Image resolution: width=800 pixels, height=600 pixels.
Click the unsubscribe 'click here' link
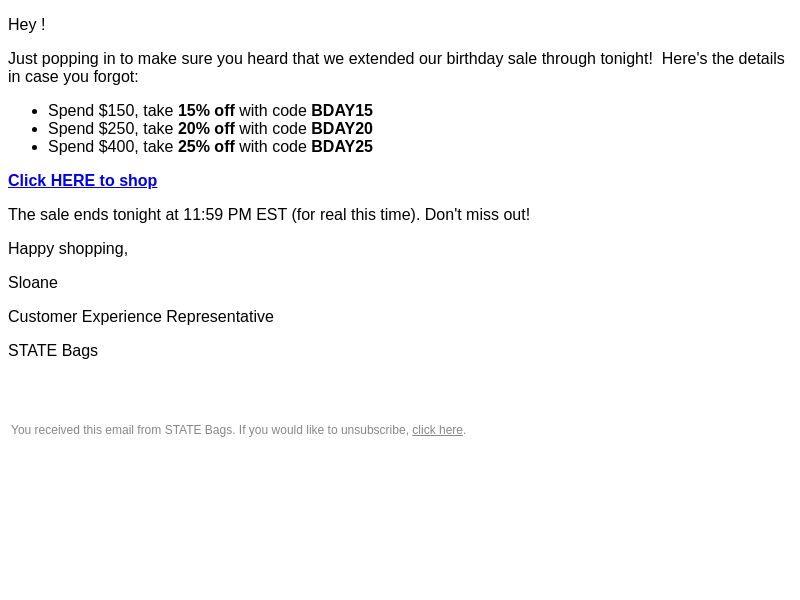[x=437, y=430]
